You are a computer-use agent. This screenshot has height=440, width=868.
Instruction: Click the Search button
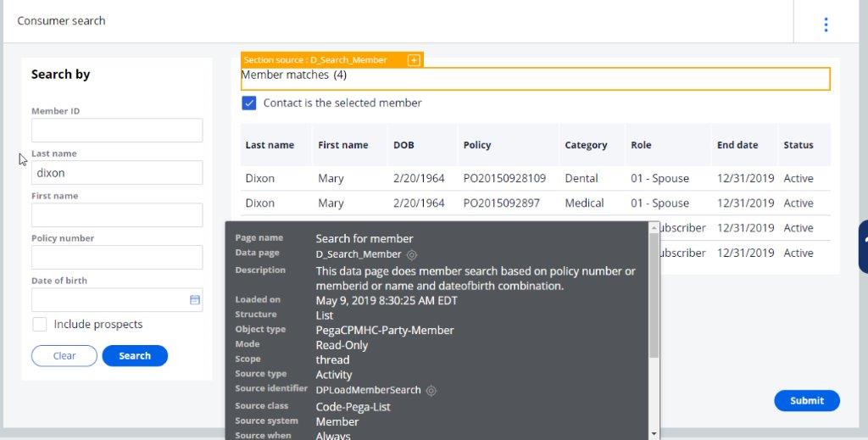[x=135, y=356]
